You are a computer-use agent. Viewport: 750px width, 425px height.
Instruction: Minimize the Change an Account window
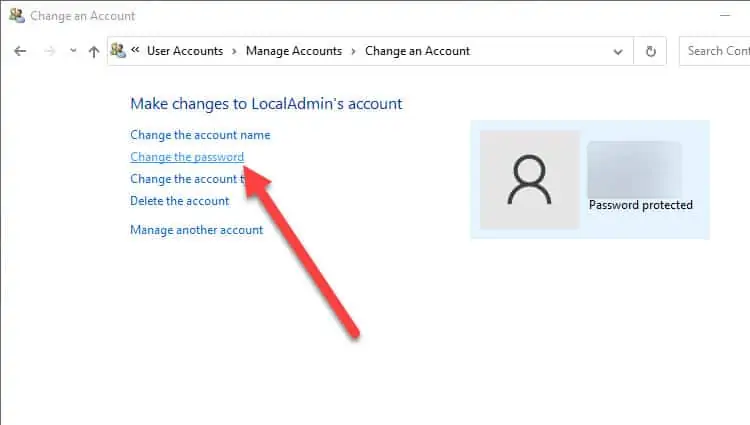coord(725,15)
